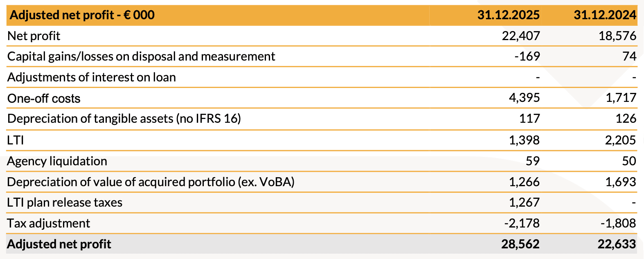Image resolution: width=644 pixels, height=259 pixels.
Task: Select the 28,562 adjusted net profit total
Action: [520, 244]
